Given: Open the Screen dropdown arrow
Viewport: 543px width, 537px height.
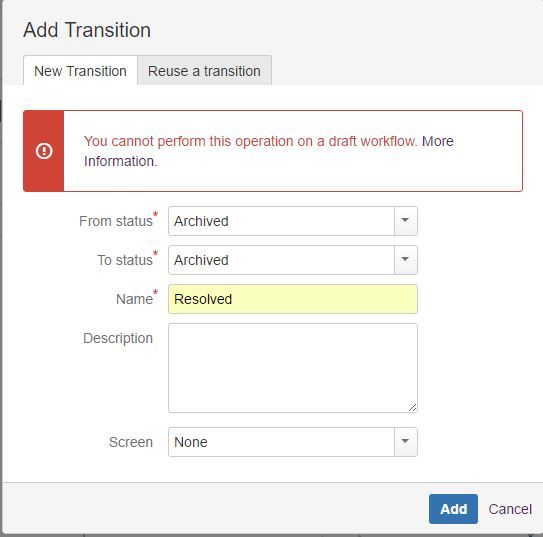Looking at the screenshot, I should click(x=406, y=442).
